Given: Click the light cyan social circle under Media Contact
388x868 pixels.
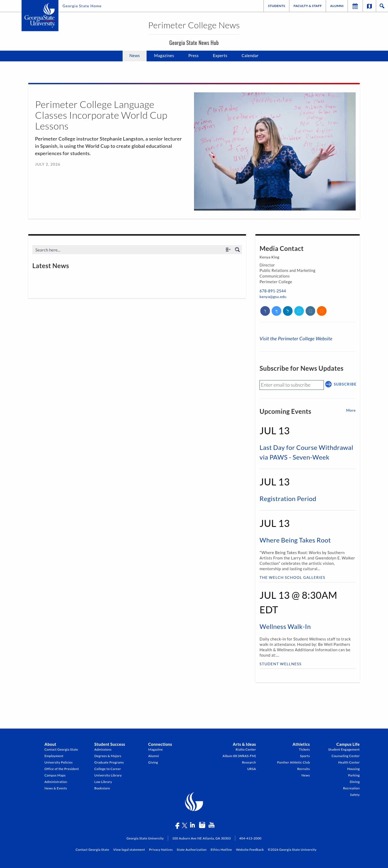Looking at the screenshot, I should [299, 311].
